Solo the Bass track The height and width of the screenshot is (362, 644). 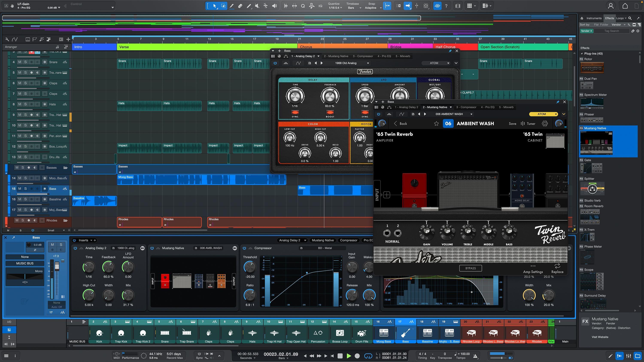25,189
